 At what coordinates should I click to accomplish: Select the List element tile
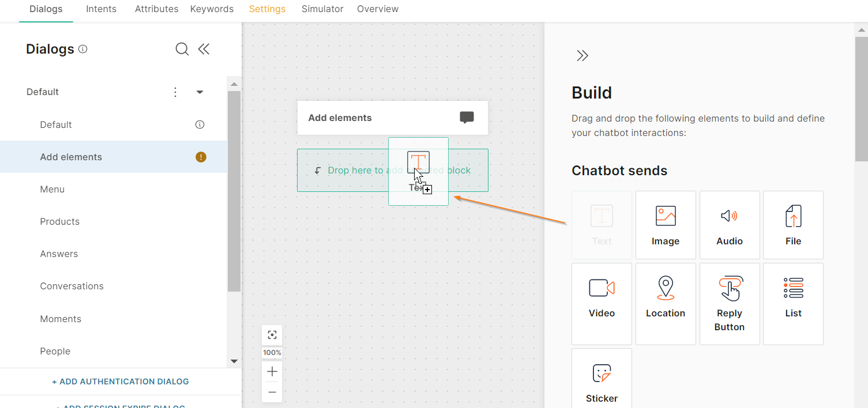pos(793,304)
